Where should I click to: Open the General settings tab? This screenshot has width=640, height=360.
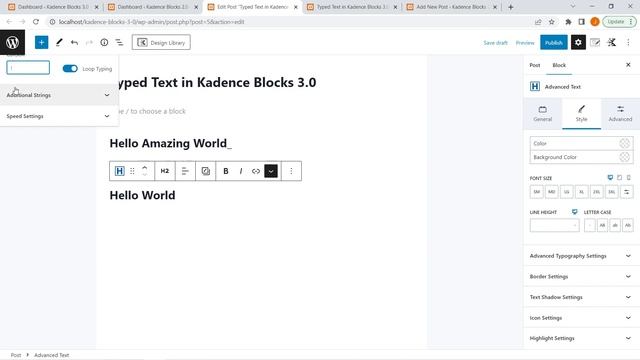pos(542,113)
